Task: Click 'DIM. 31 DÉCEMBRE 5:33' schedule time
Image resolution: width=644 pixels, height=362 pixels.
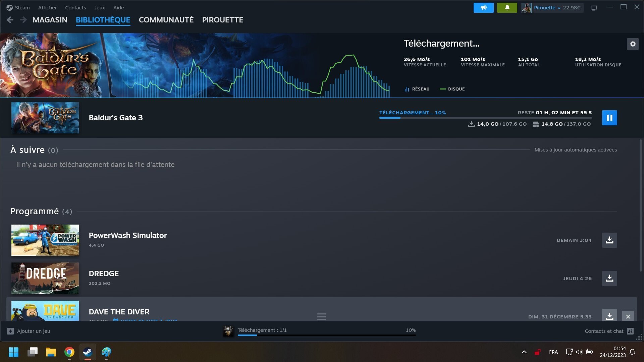Action: [559, 317]
